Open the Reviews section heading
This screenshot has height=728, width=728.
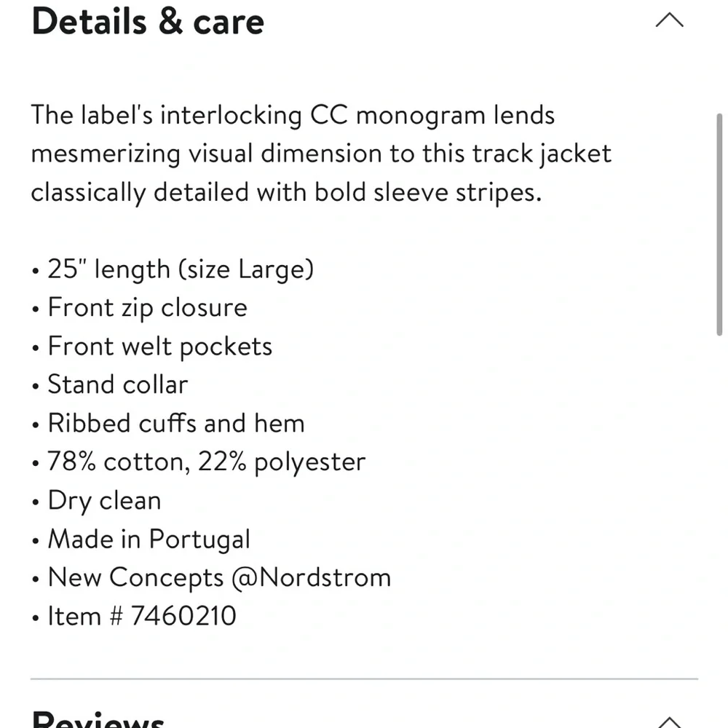pos(98,719)
